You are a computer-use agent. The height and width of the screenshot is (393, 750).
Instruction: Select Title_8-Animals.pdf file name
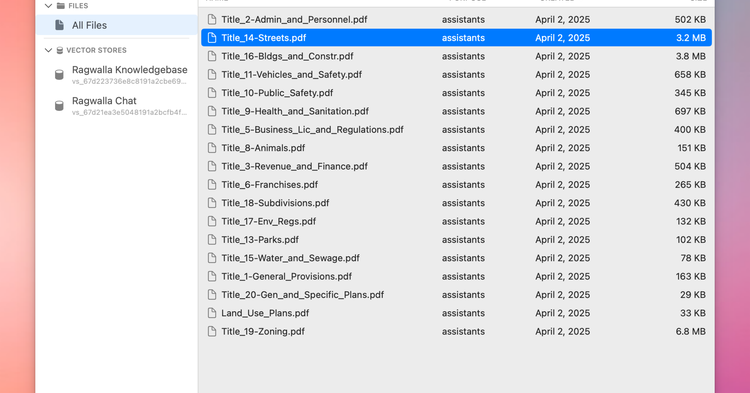(263, 148)
